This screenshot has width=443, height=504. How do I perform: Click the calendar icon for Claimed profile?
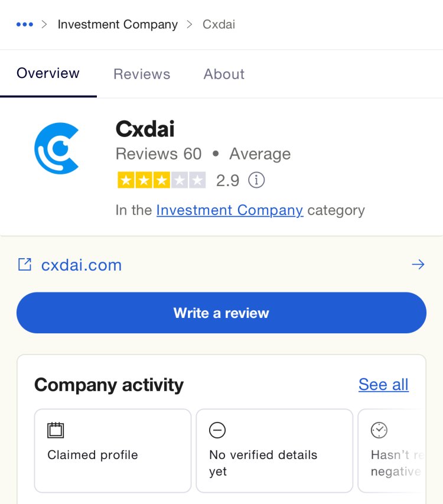(56, 430)
